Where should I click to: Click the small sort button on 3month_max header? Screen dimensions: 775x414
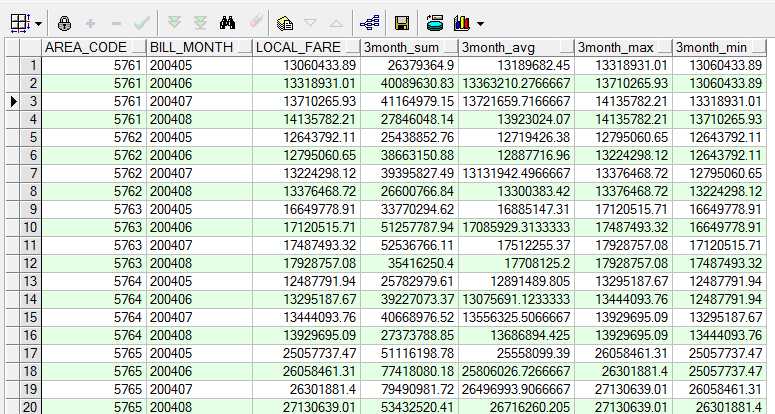[665, 48]
